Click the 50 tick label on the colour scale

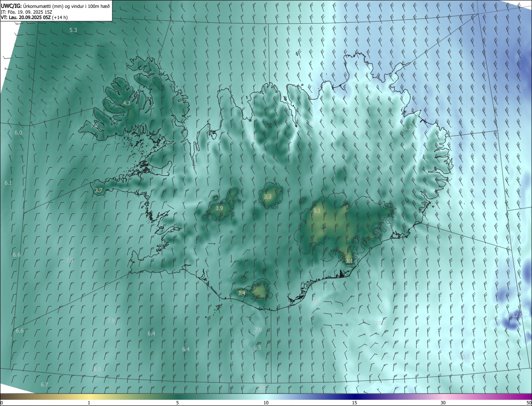529,403
